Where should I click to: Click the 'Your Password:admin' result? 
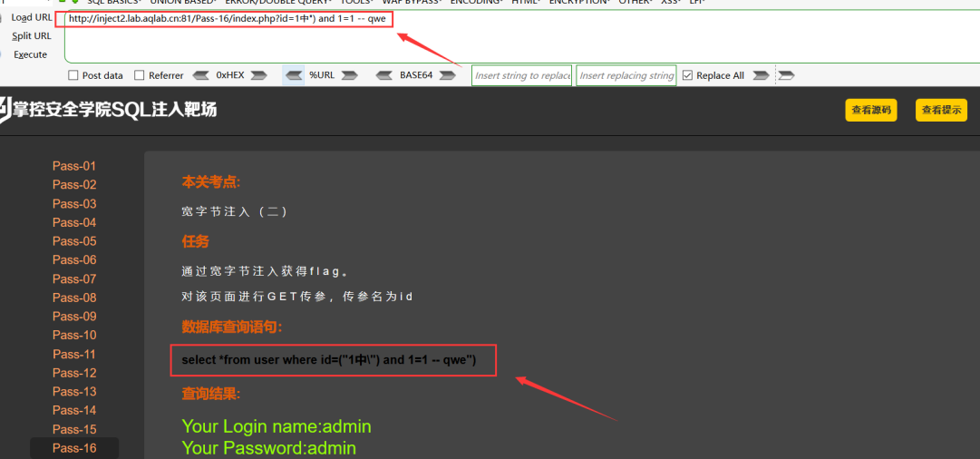coord(268,448)
